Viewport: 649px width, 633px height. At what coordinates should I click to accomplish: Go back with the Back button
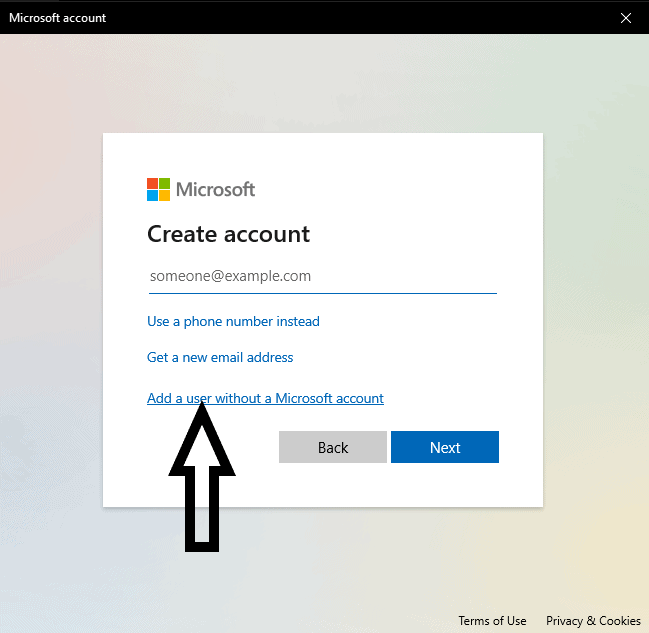click(333, 447)
